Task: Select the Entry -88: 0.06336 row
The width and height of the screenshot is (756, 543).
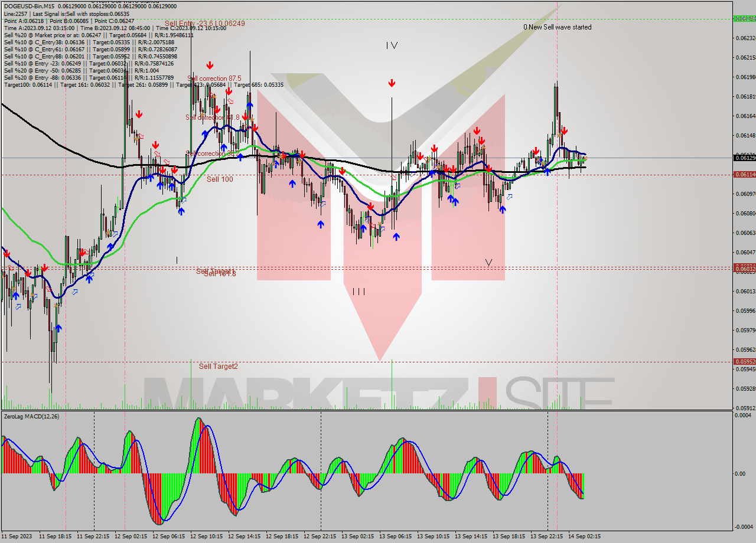Action: pos(89,77)
